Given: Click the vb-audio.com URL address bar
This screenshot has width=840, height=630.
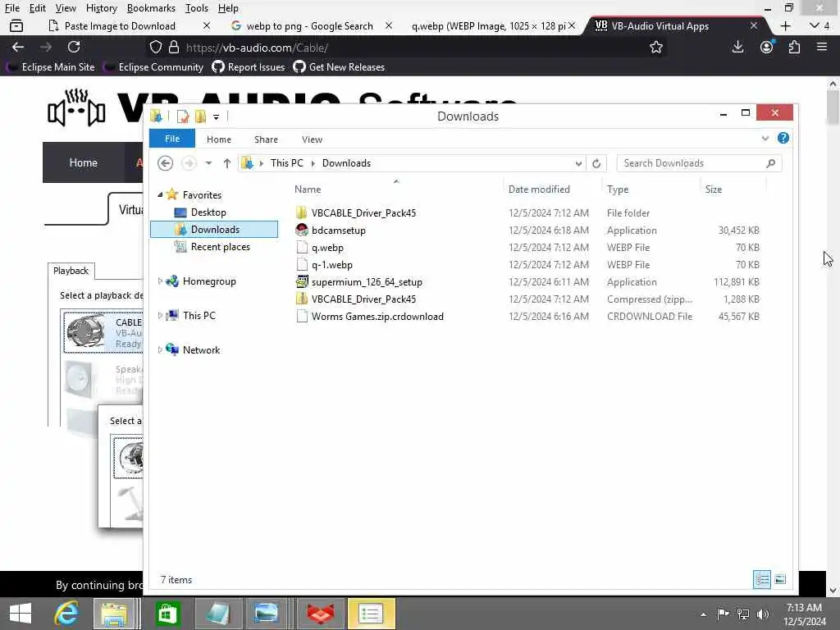Looking at the screenshot, I should [x=407, y=48].
